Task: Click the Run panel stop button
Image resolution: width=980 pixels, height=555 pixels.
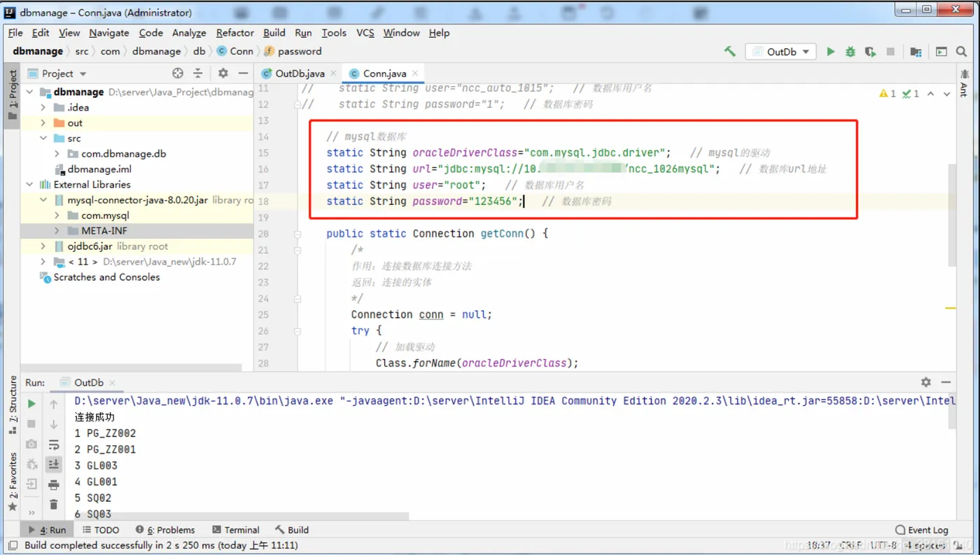Action: click(31, 423)
